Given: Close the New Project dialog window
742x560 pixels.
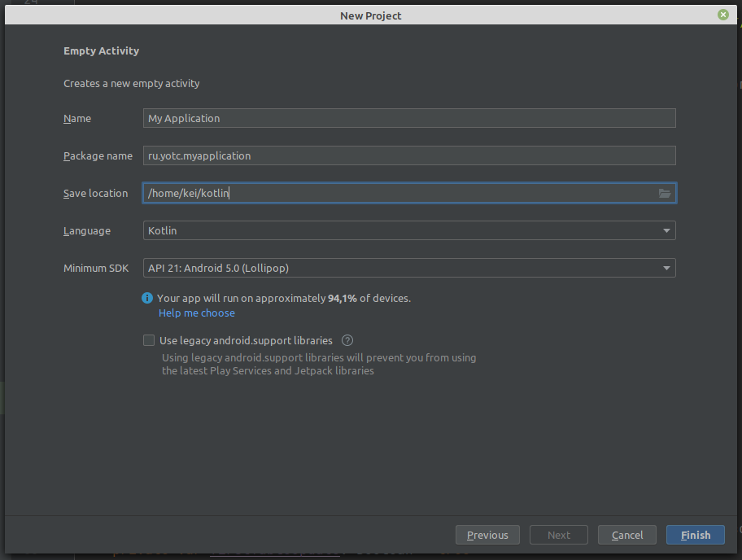Looking at the screenshot, I should [722, 15].
